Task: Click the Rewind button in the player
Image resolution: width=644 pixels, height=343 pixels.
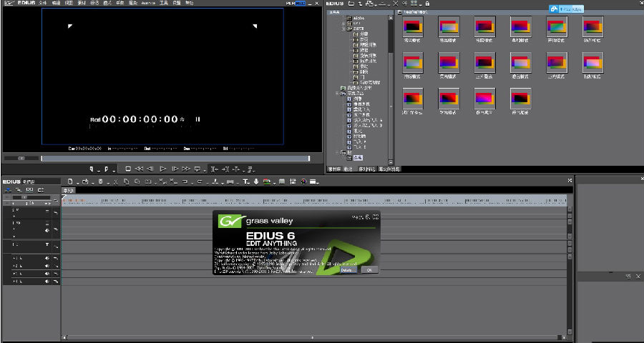Action: [140, 169]
